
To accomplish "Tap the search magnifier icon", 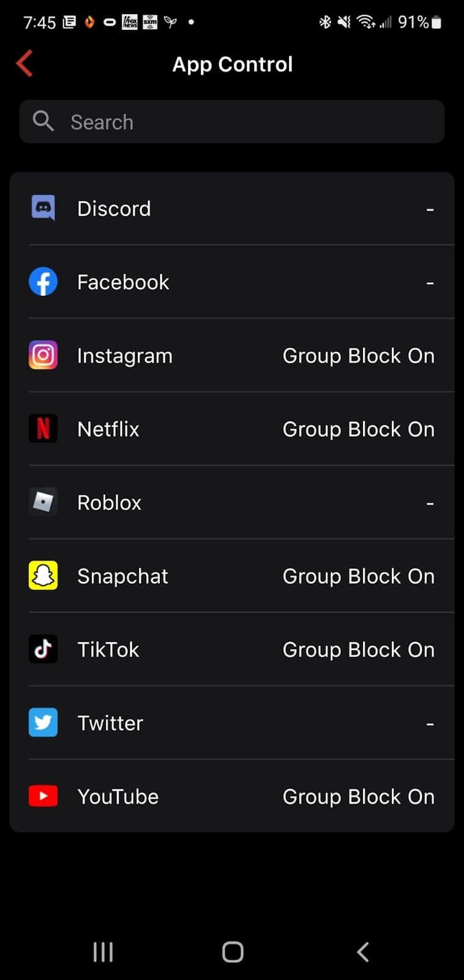I will 43,121.
